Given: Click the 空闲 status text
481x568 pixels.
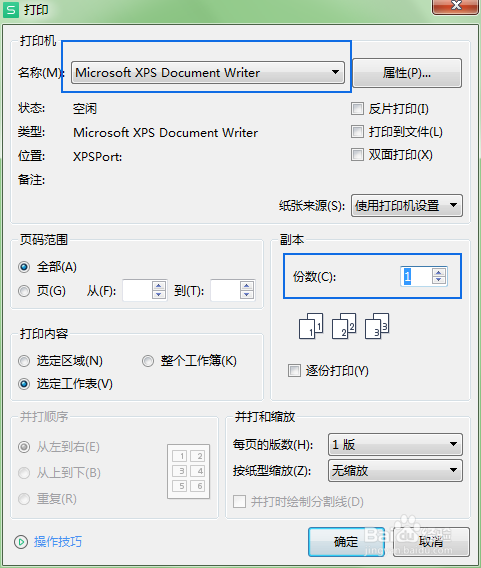Looking at the screenshot, I should point(85,108).
